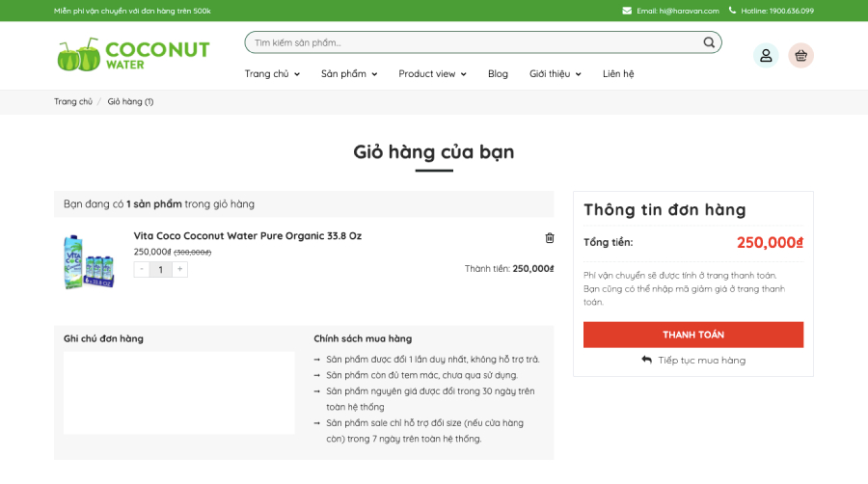Click the Chính sách mua hàng heading

click(363, 338)
